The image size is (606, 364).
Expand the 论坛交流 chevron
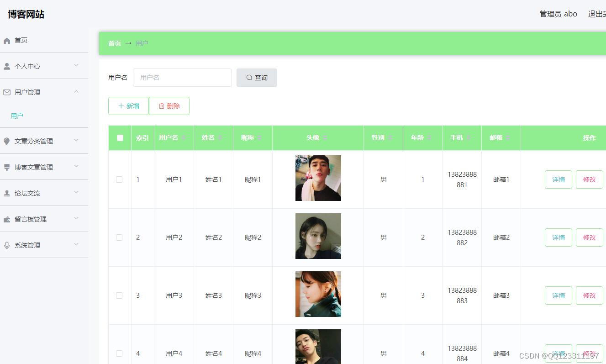pos(76,192)
